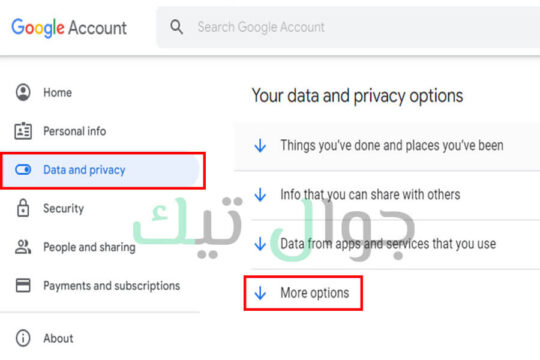Jump to Things you've done and places you've been

click(392, 145)
